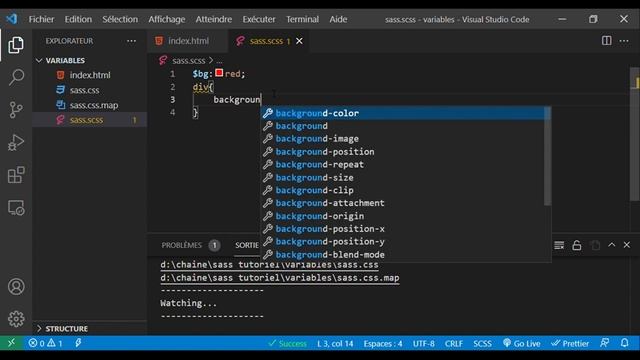This screenshot has width=640, height=360.
Task: Click the Prettier status bar item
Action: (570, 344)
